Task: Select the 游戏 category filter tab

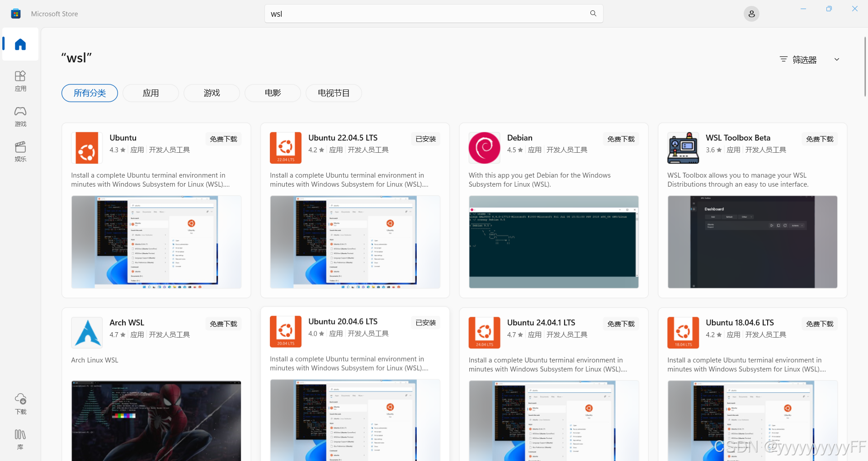Action: [x=212, y=93]
